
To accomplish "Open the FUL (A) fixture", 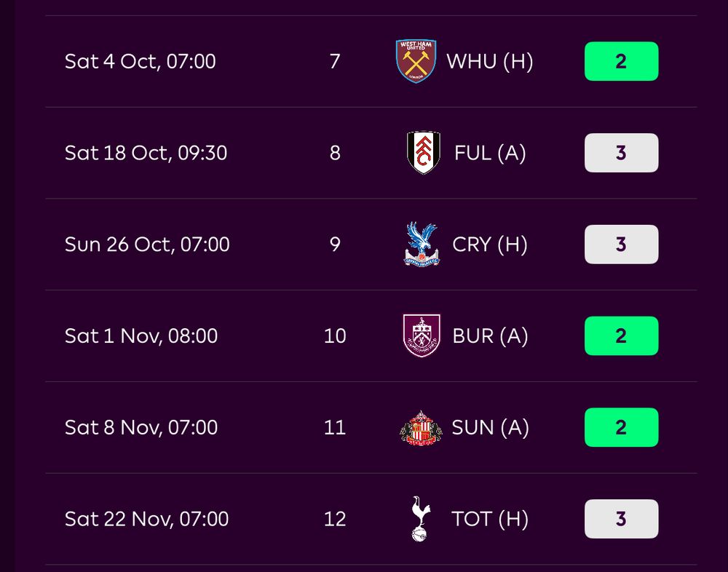I will point(490,153).
